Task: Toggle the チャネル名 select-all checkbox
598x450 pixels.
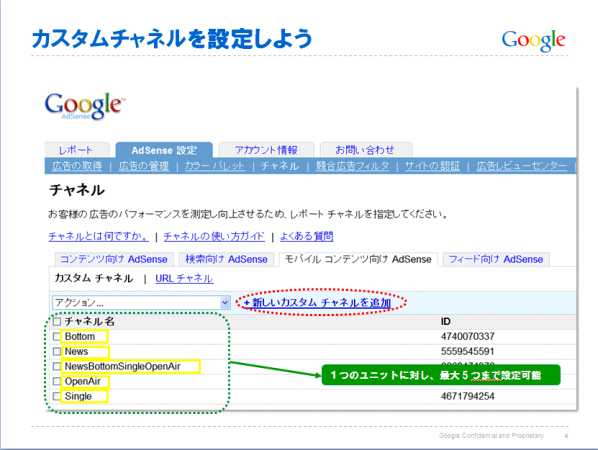Action: click(x=57, y=321)
